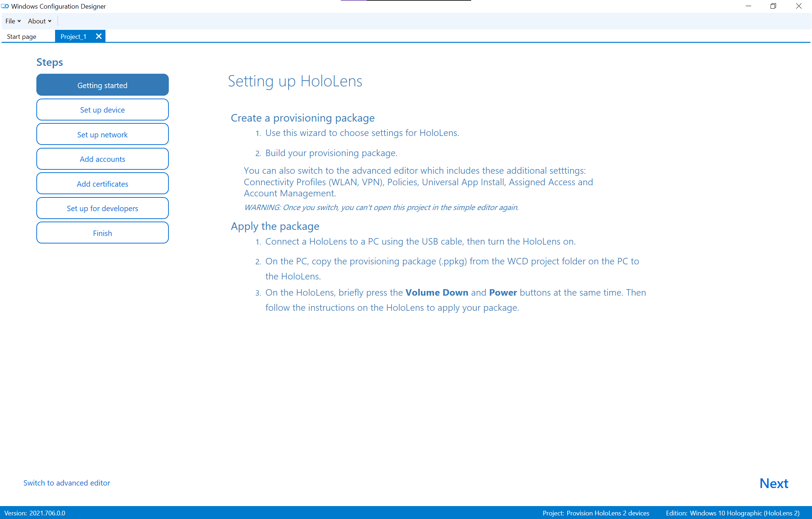Image resolution: width=812 pixels, height=519 pixels.
Task: Click the Add accounts step icon
Action: [x=102, y=159]
